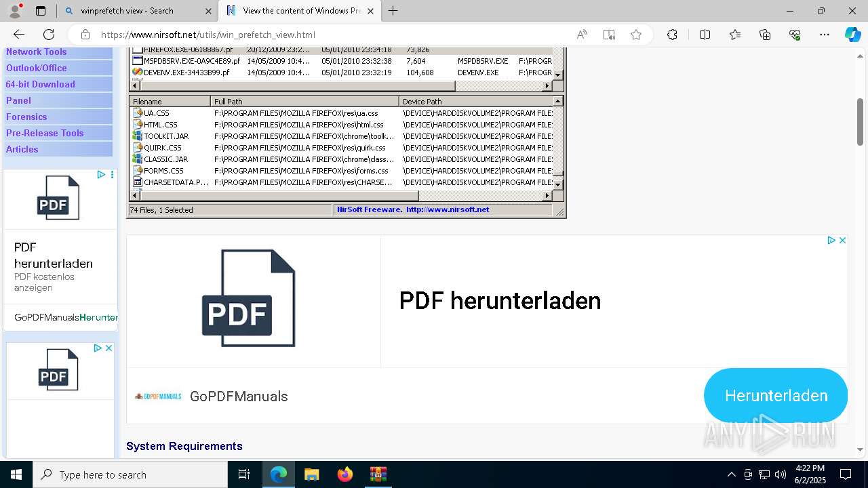Open immersive reader icon
The image size is (868, 488).
[609, 35]
